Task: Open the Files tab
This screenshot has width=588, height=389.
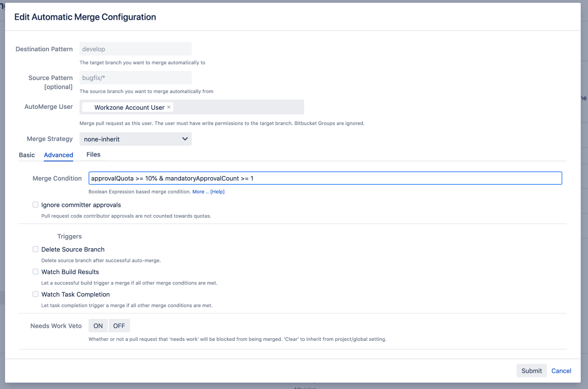Action: [93, 155]
